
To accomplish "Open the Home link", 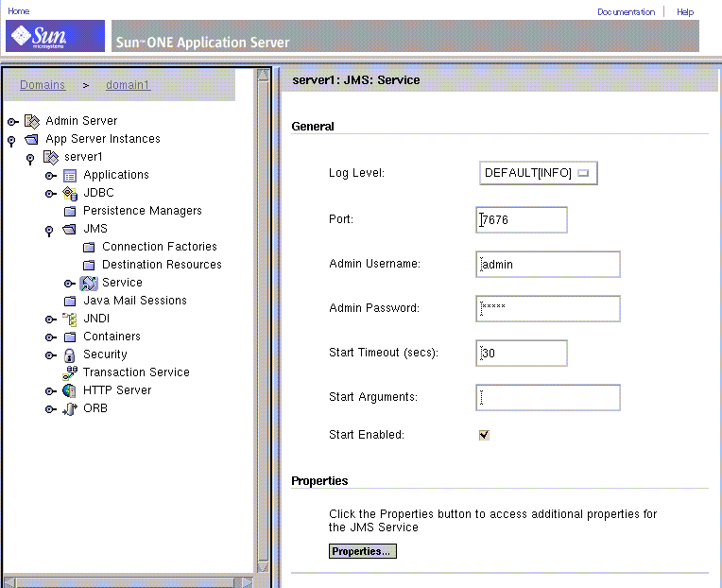I will (18, 11).
